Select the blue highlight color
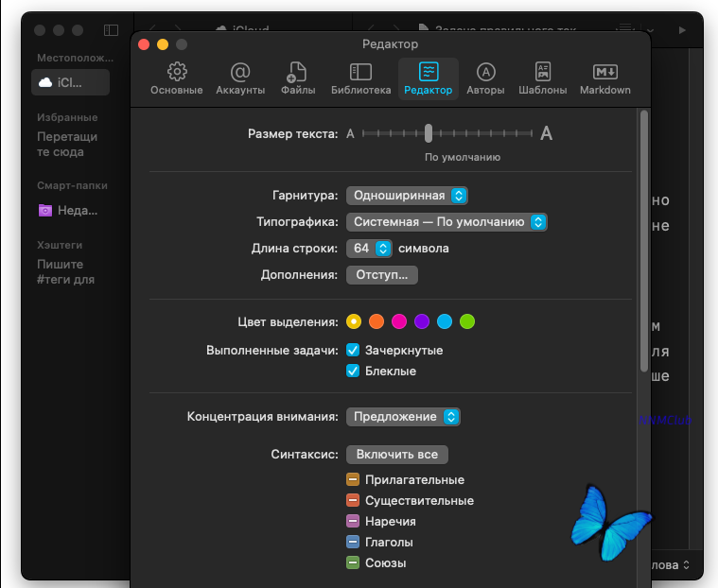The image size is (718, 588). coord(445,321)
